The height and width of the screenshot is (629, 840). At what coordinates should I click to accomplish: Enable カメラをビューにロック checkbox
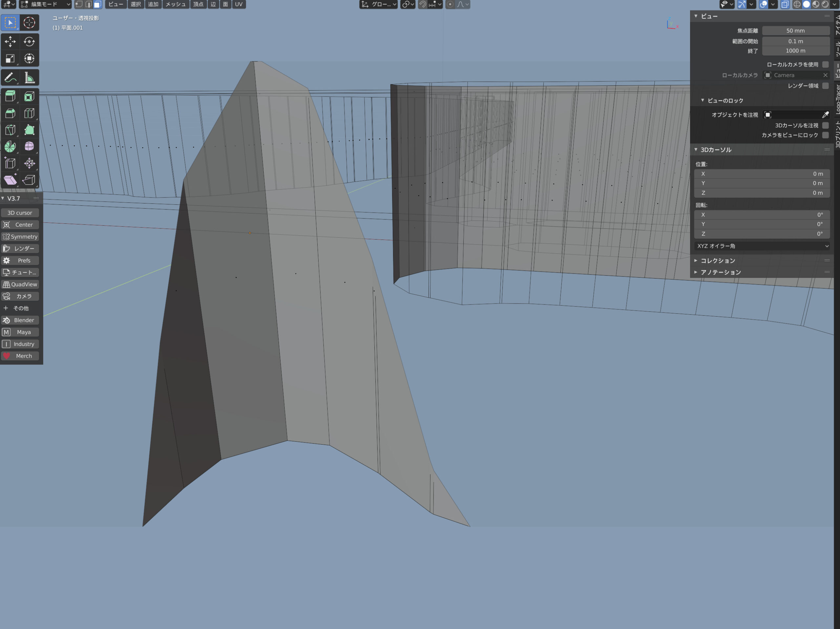(825, 135)
